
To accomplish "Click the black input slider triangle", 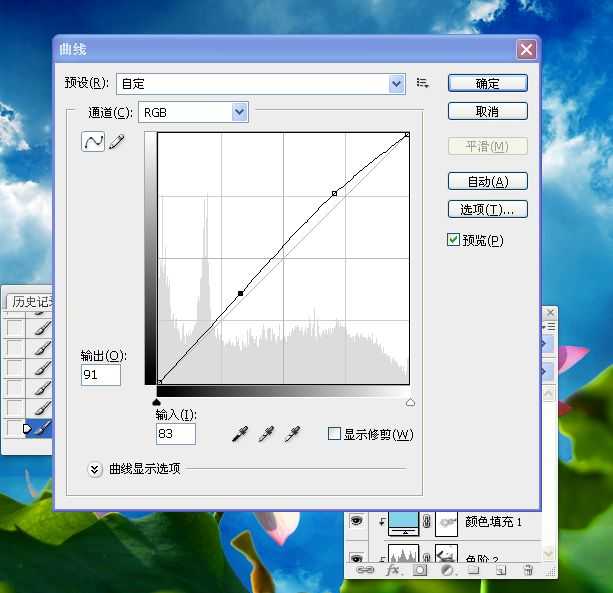I will pyautogui.click(x=156, y=402).
